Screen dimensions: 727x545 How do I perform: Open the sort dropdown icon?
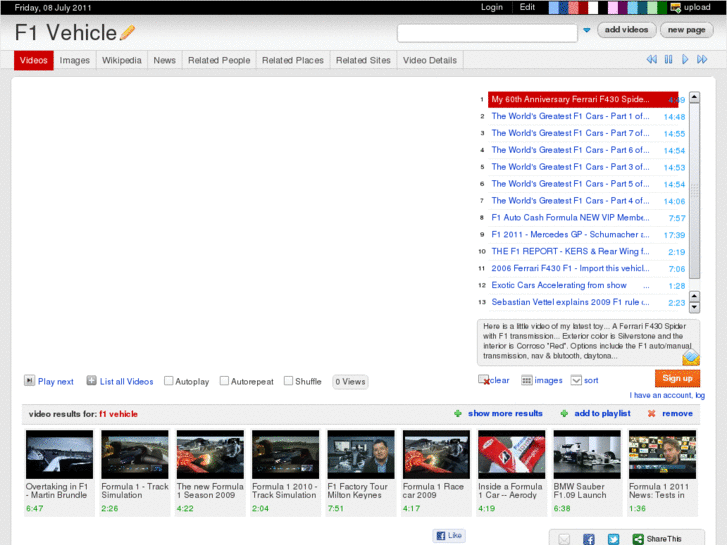tap(576, 380)
